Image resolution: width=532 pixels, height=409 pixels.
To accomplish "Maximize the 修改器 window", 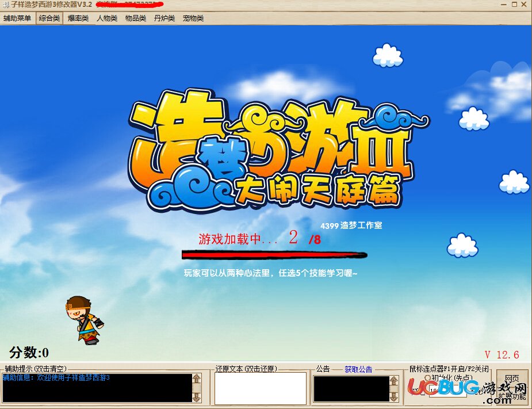I will 514,5.
